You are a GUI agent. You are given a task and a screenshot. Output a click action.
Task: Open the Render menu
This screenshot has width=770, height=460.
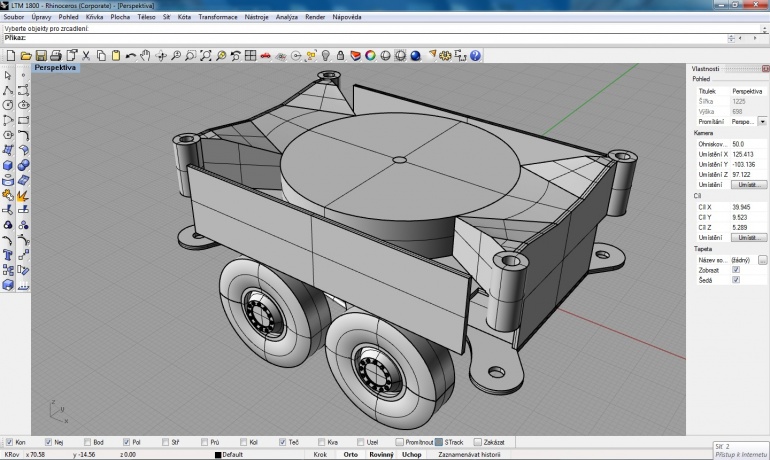tap(315, 17)
